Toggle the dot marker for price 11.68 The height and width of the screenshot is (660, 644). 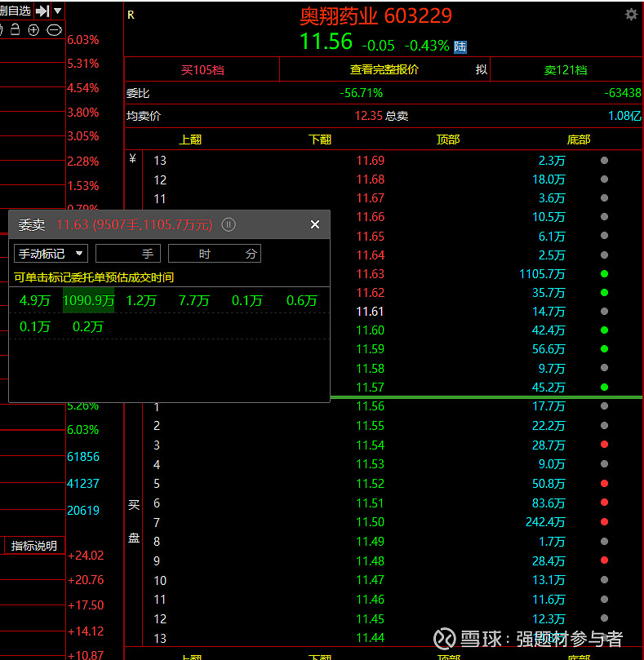[x=604, y=179]
